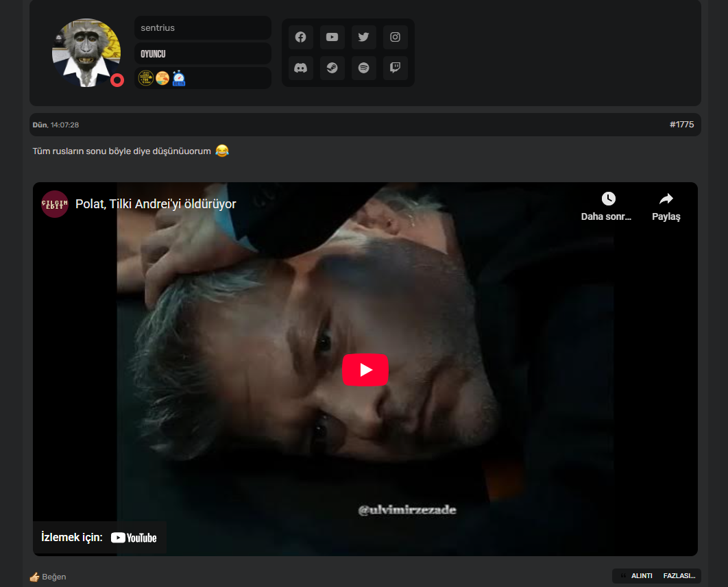The height and width of the screenshot is (587, 728).
Task: Open the video title Polat, Tilki Andrei'yi öldürüyor
Action: (x=156, y=204)
